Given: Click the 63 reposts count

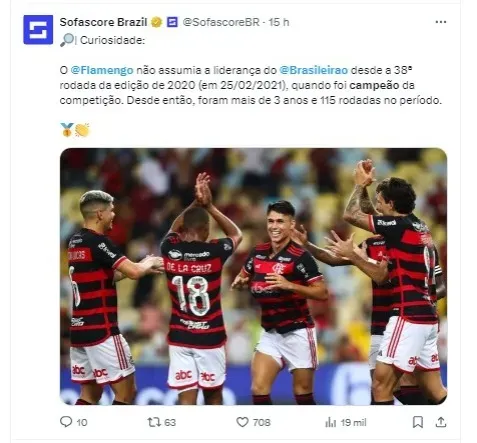Looking at the screenshot, I should (170, 423).
